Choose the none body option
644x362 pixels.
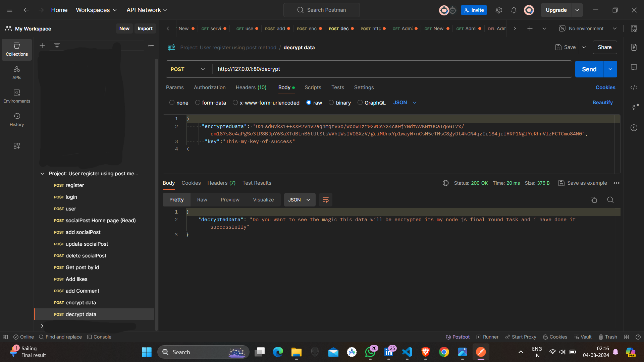coord(179,103)
